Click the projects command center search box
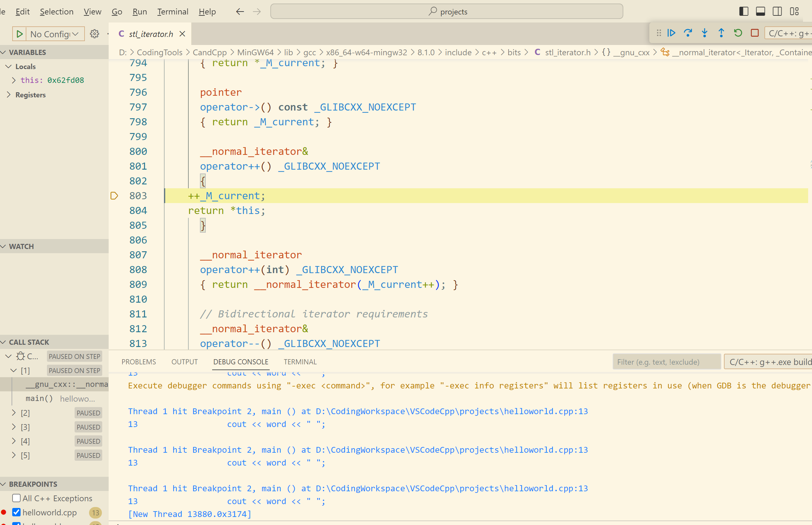The width and height of the screenshot is (812, 525). coord(447,11)
